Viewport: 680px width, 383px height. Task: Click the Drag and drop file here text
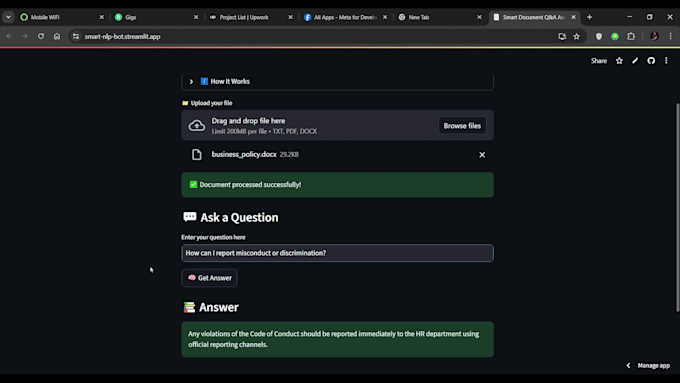(248, 121)
